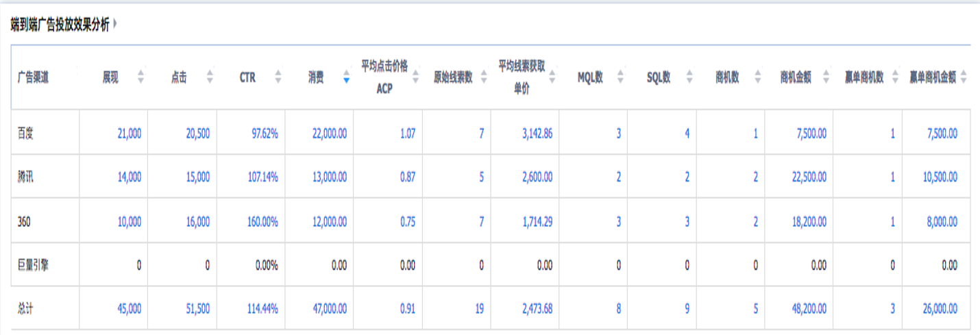Sort by 平均点击价格 ACP arrow icon
Screen dimensions: 980x335
(x=415, y=77)
